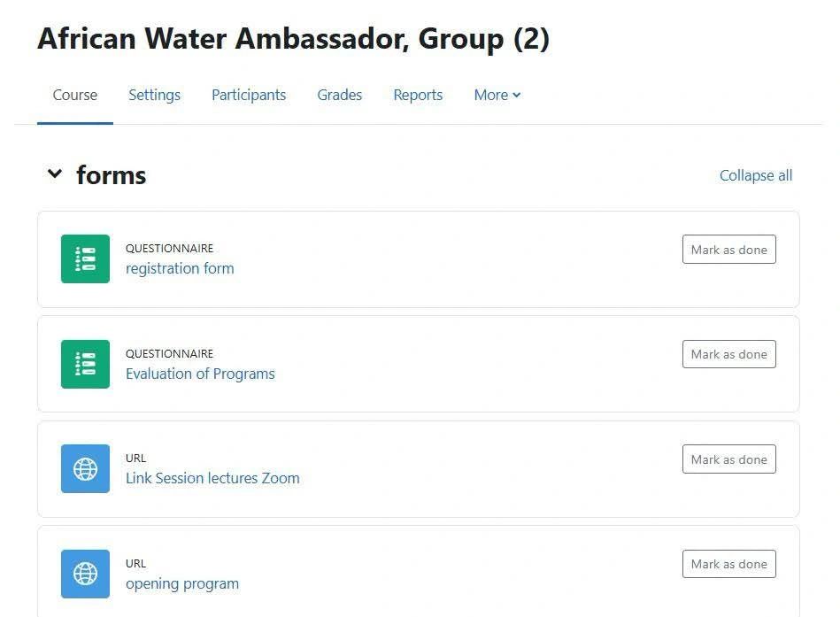Open the Reports tab
Screen dimensions: 840x617
[x=418, y=95]
